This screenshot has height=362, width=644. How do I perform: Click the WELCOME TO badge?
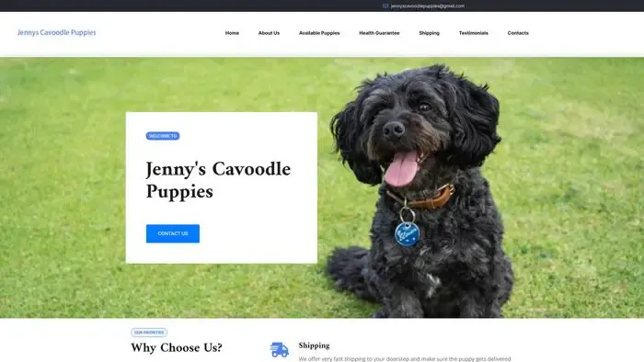[x=163, y=136]
